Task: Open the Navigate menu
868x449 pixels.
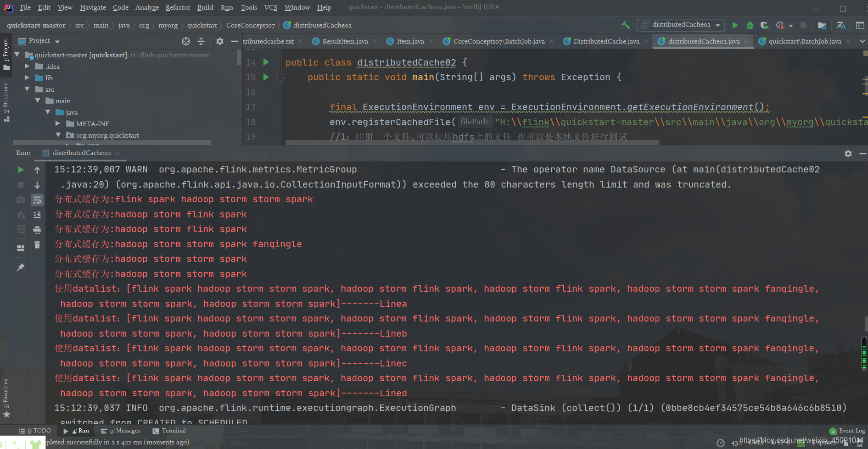Action: coord(93,7)
